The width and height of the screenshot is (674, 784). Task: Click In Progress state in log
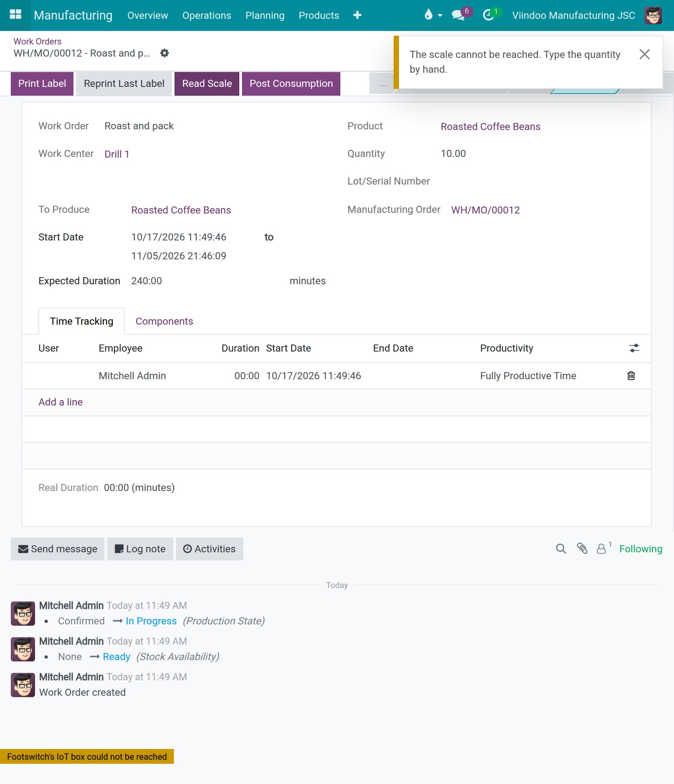click(x=151, y=621)
